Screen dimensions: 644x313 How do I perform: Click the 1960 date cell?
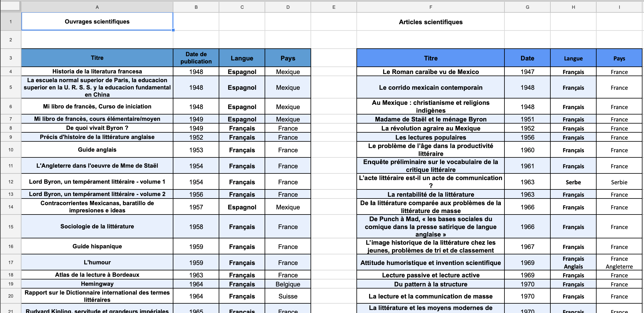[527, 150]
